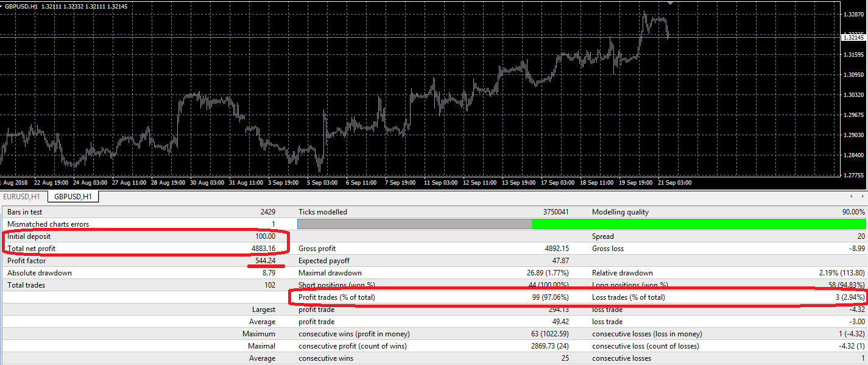Select the 3750041 ticks value
The image size is (868, 365).
[556, 212]
